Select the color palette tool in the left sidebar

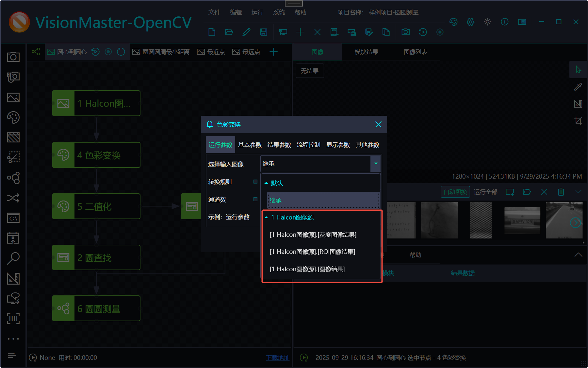coord(13,117)
